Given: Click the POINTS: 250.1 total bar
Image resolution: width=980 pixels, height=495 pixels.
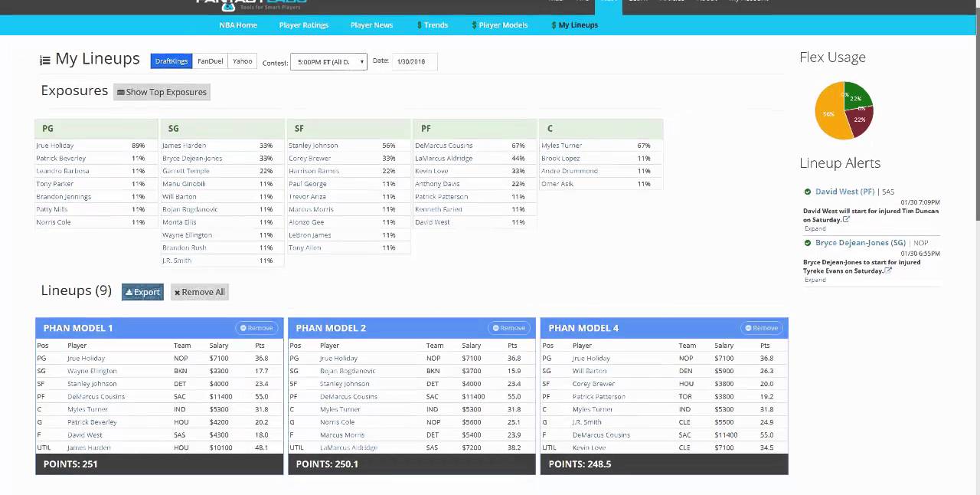Looking at the screenshot, I should coord(412,464).
